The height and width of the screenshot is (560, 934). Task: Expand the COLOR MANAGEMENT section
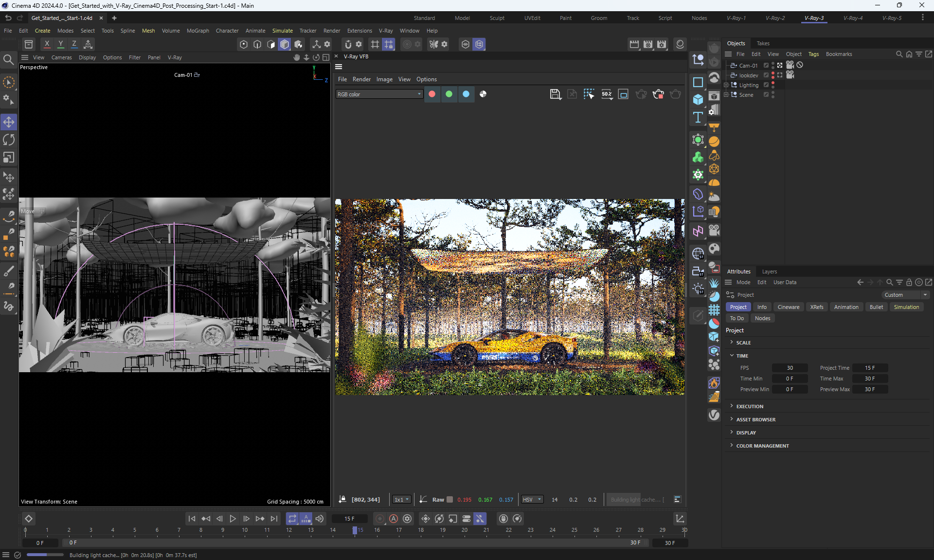tap(762, 446)
